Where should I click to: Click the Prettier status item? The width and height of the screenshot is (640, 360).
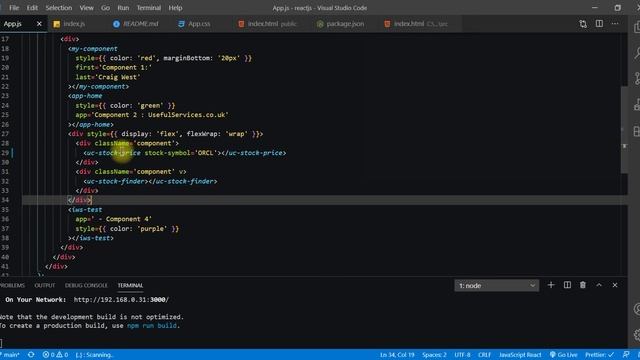tap(599, 355)
